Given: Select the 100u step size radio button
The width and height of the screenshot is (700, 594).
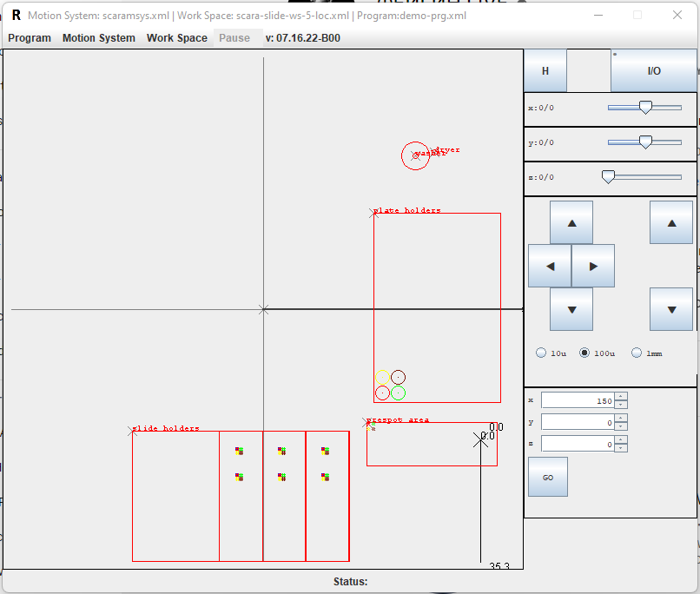Looking at the screenshot, I should (584, 353).
